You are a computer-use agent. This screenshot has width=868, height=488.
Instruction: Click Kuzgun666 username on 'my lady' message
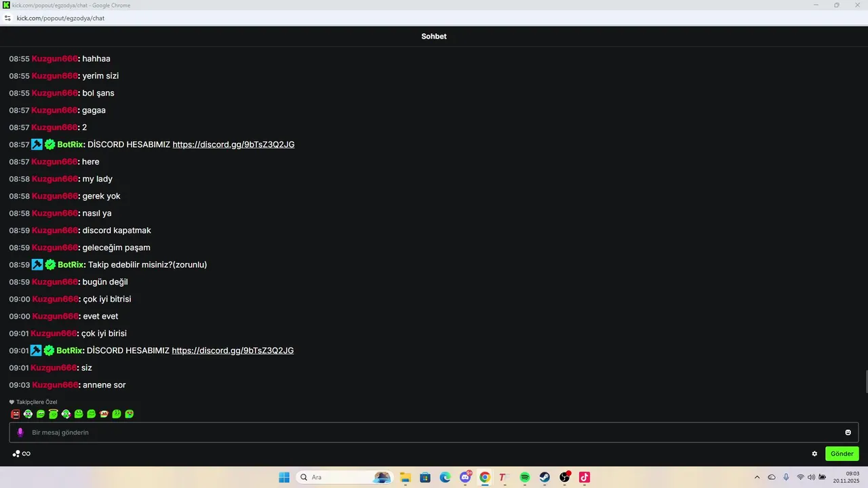[x=55, y=179]
